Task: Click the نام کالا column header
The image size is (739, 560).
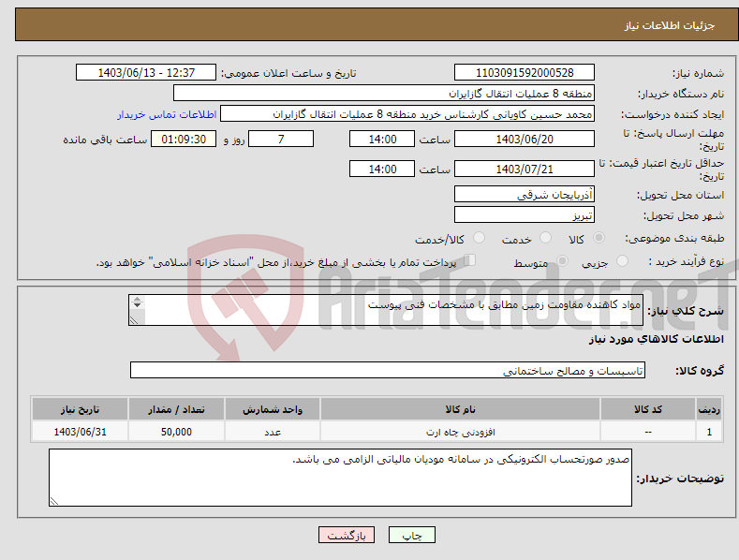Action: click(460, 409)
